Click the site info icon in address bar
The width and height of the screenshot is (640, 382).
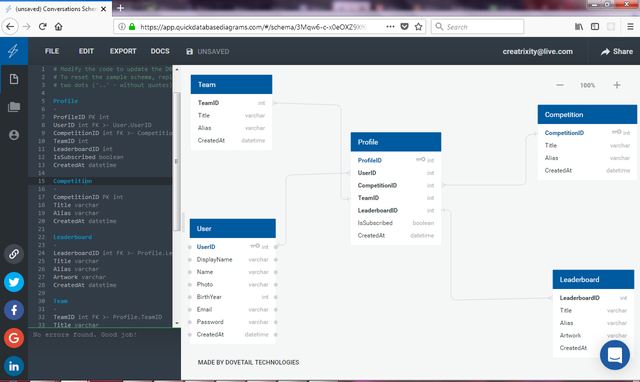122,27
